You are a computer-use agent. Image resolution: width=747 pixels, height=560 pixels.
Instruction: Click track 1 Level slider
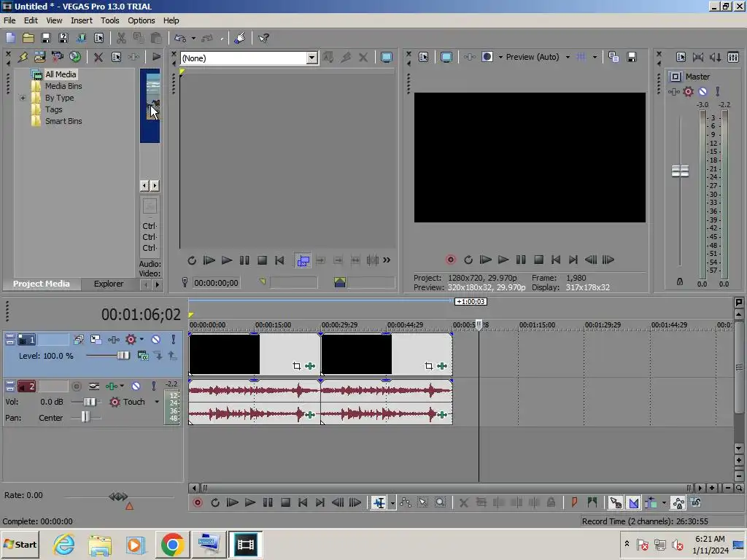[x=123, y=356]
